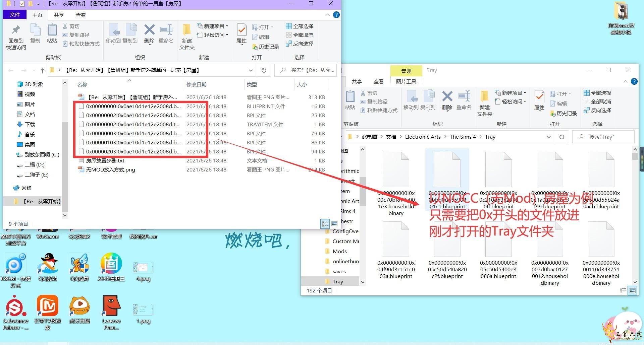Expand Easy access (轻松访问) dropdown in front window
This screenshot has height=345, width=644.
click(213, 35)
